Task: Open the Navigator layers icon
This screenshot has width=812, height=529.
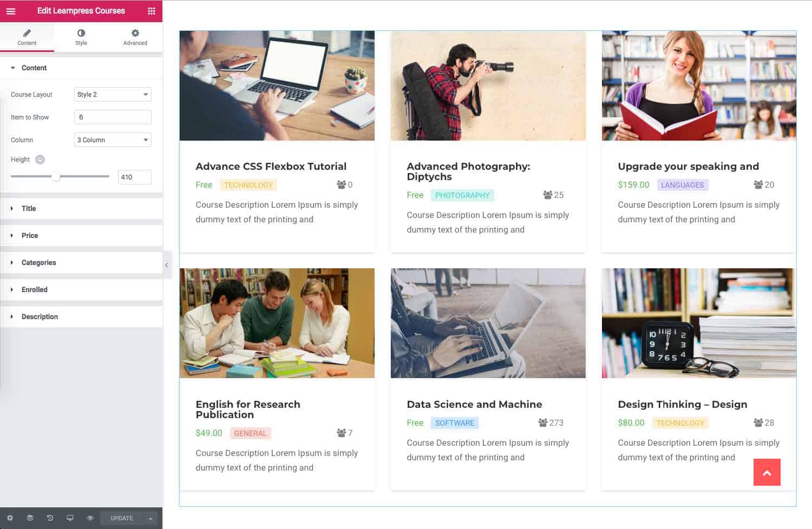Action: (x=30, y=518)
